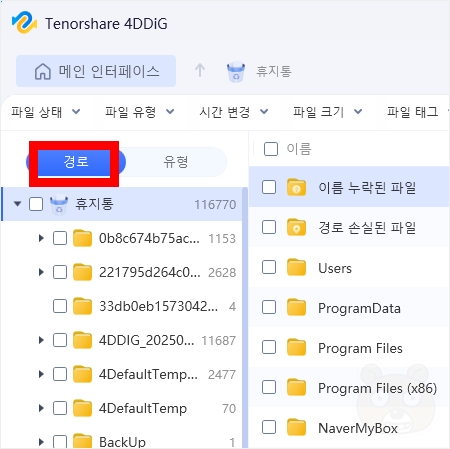
Task: Click folder icon of 4DefaultTemp 70 row
Action: tap(82, 408)
